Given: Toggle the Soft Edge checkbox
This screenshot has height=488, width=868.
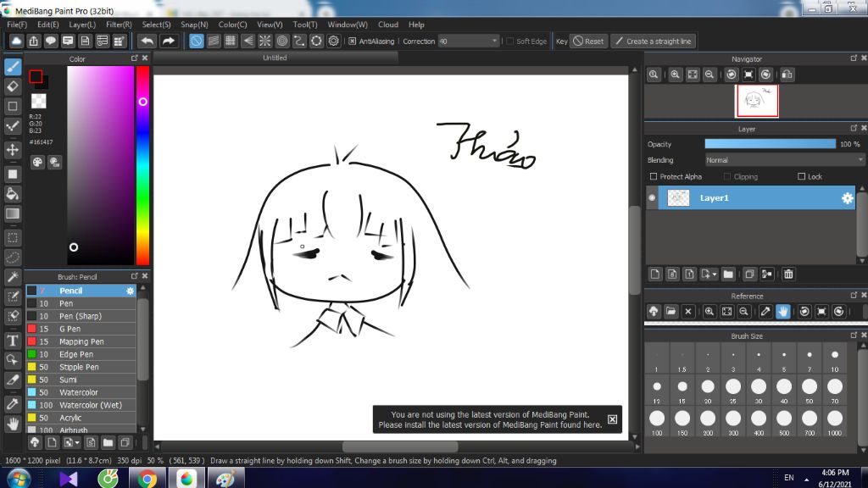Looking at the screenshot, I should 509,41.
